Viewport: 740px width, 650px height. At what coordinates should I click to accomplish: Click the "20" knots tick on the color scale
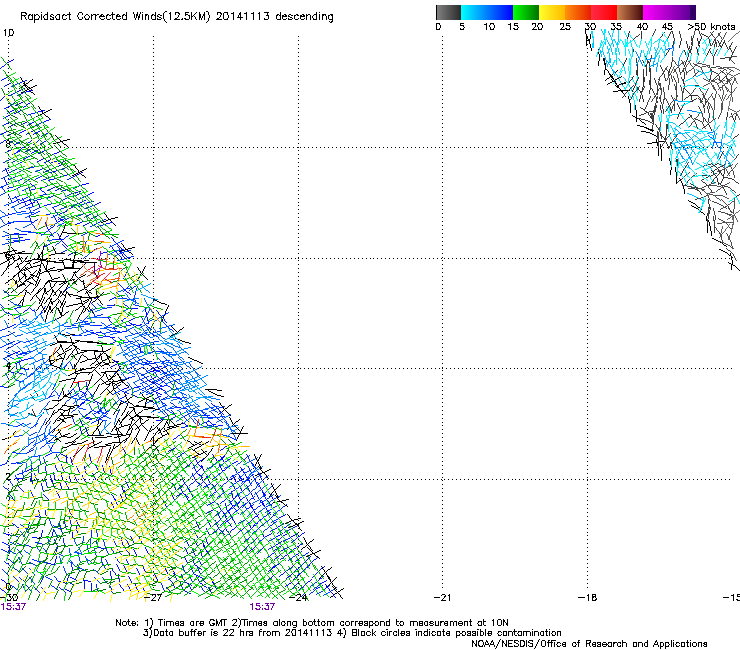(537, 27)
